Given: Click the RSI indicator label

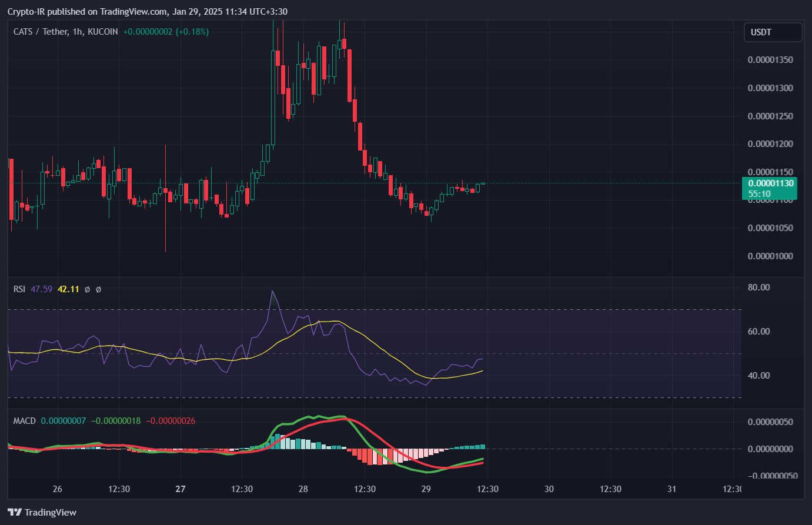Looking at the screenshot, I should point(19,289).
